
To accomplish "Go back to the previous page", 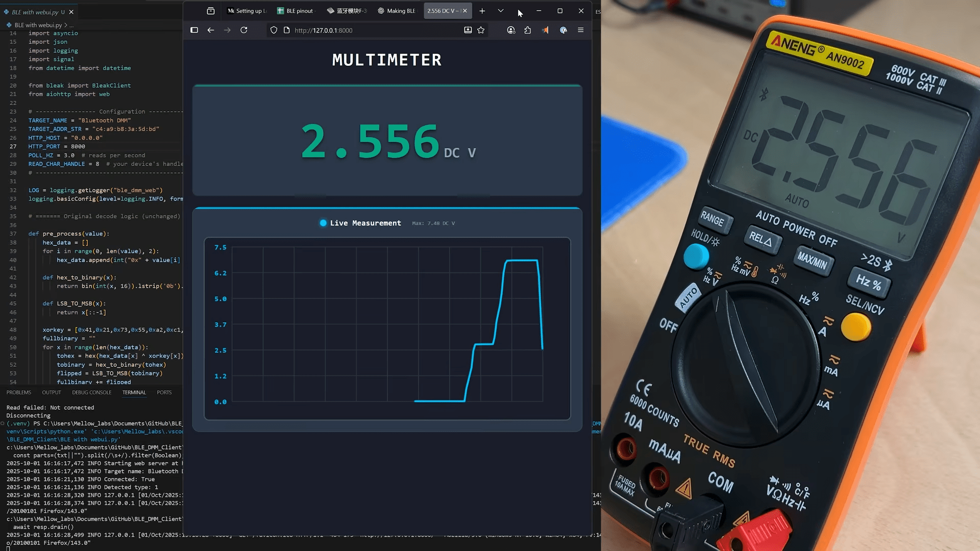I will (211, 30).
